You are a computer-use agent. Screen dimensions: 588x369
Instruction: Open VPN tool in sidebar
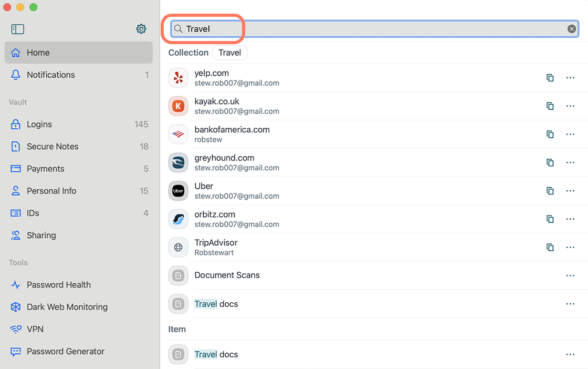pyautogui.click(x=79, y=329)
